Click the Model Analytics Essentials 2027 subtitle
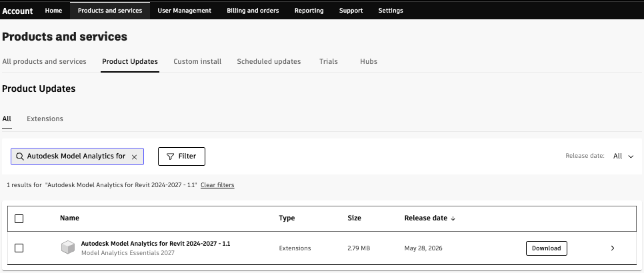The image size is (644, 273). [x=128, y=253]
